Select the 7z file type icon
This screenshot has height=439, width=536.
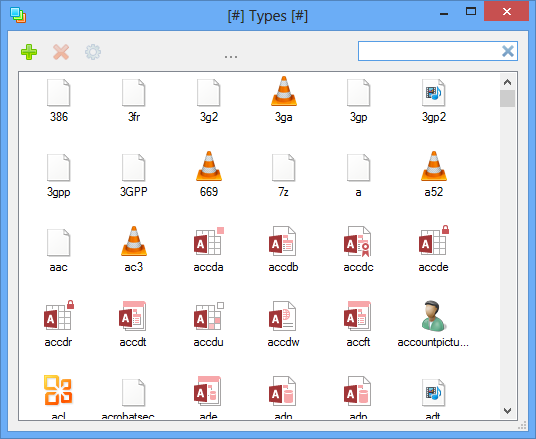click(284, 168)
